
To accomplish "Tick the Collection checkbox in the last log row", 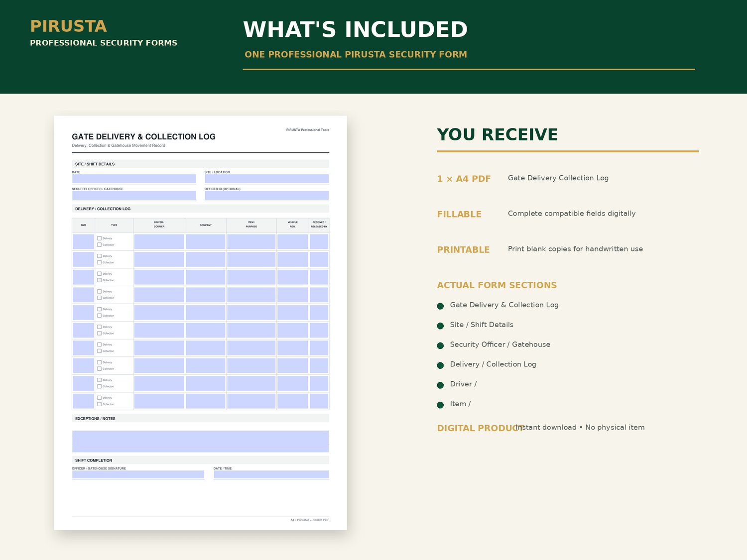I will click(99, 404).
